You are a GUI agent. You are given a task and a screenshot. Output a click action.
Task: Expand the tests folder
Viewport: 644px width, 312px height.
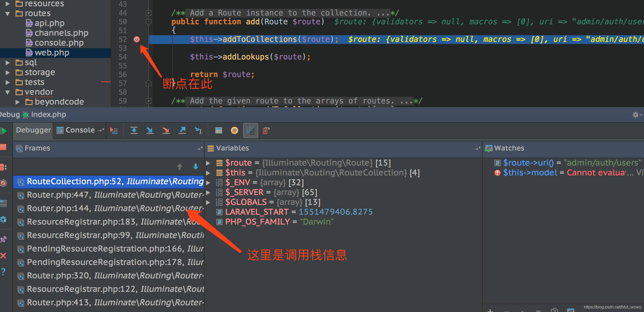point(8,82)
